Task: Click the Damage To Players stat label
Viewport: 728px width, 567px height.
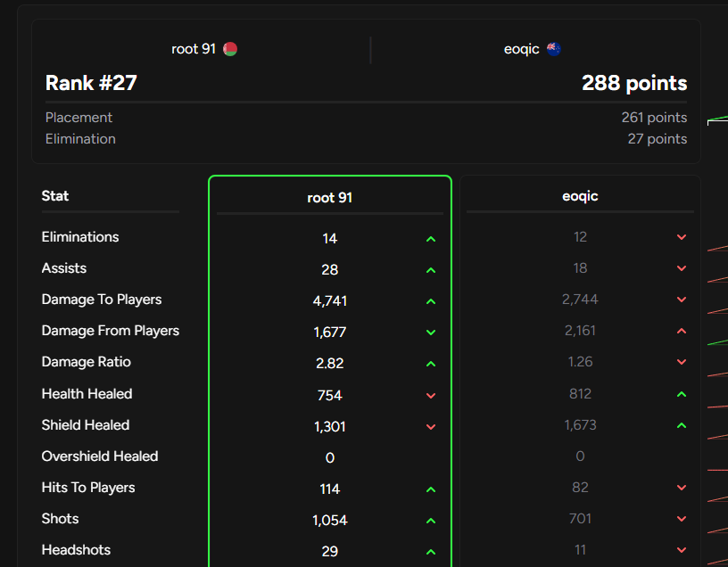Action: 102,300
